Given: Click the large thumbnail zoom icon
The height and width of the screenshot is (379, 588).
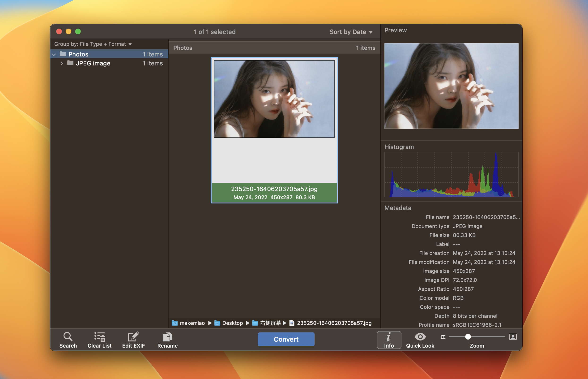Looking at the screenshot, I should [x=513, y=337].
